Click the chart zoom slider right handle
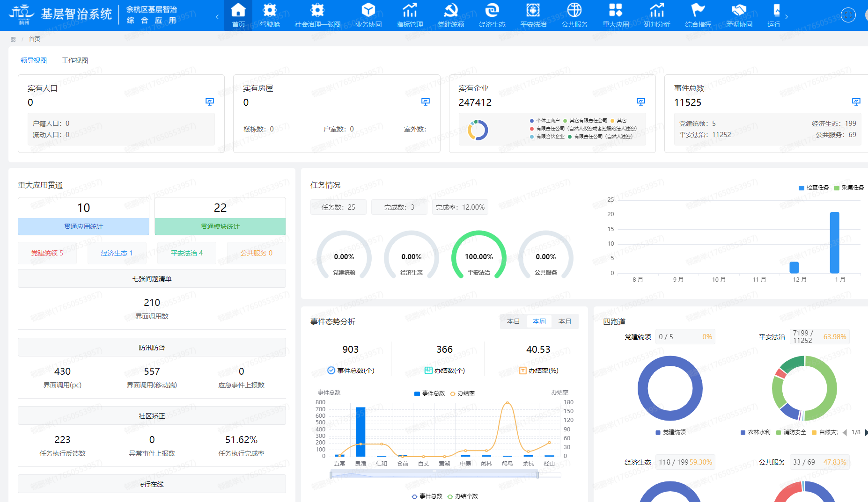The height and width of the screenshot is (502, 868). 537,475
